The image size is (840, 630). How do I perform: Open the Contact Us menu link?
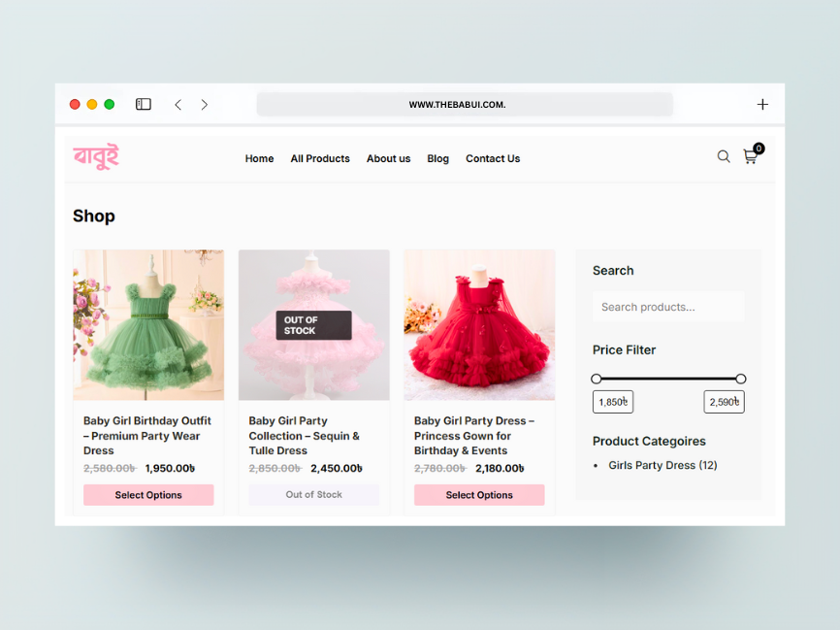coord(493,158)
